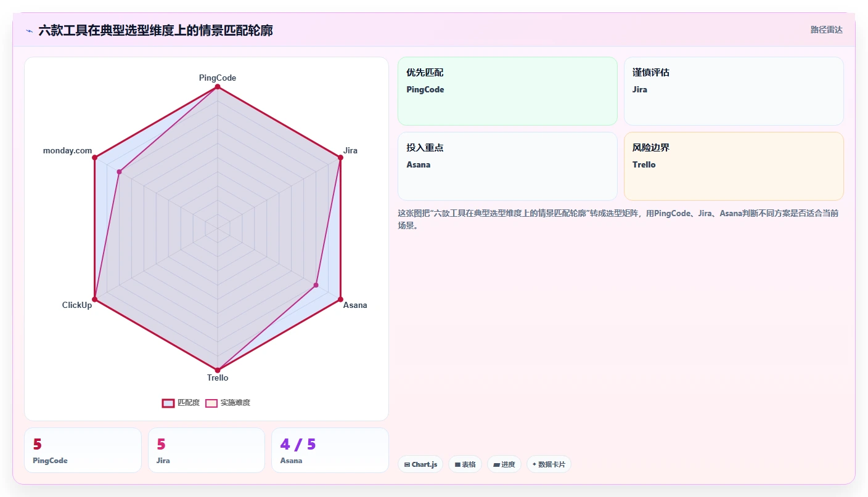Toggle the 匹配度 dataset in the chart legend
868x497 pixels.
181,403
